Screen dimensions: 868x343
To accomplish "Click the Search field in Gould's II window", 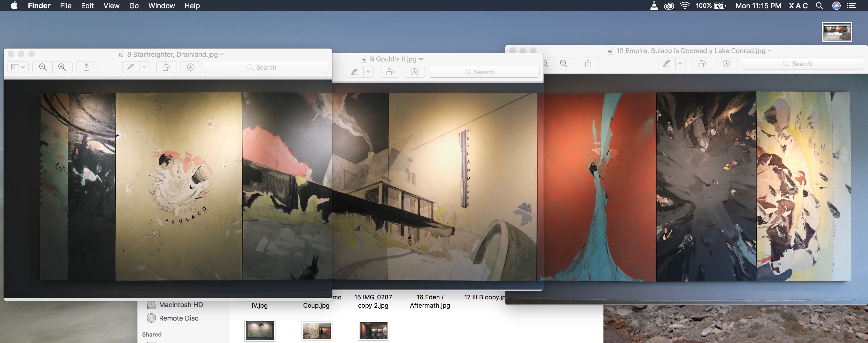I will coord(484,72).
